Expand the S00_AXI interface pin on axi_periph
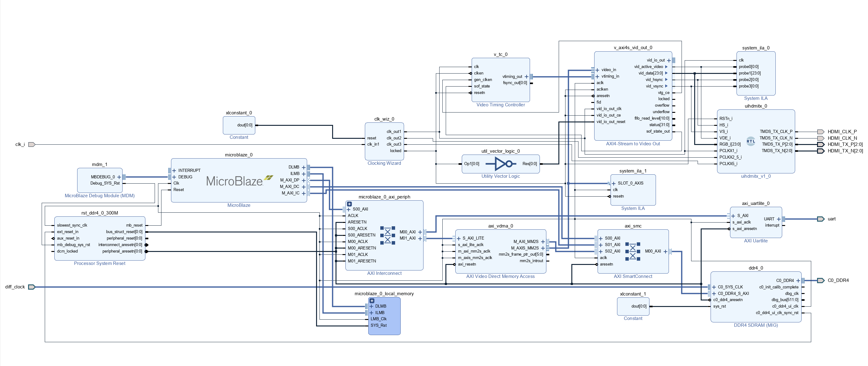The height and width of the screenshot is (366, 868). click(x=349, y=209)
